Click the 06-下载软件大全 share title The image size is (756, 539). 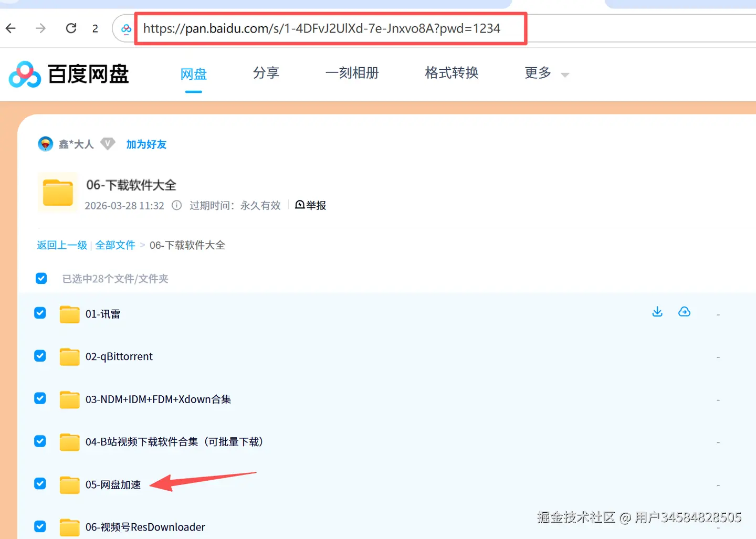(x=131, y=185)
